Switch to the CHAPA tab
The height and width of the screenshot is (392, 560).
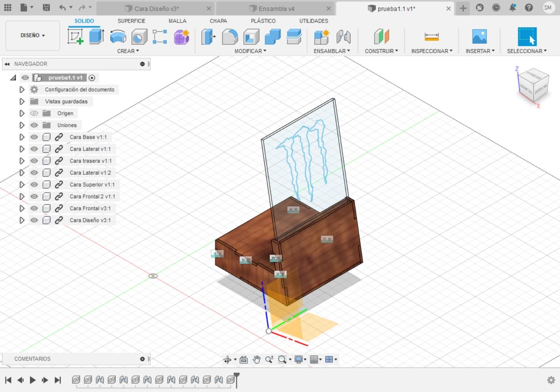218,21
